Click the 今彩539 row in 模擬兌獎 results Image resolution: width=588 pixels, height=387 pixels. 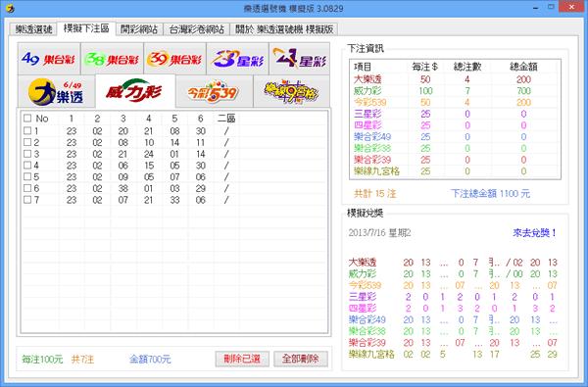[x=453, y=285]
